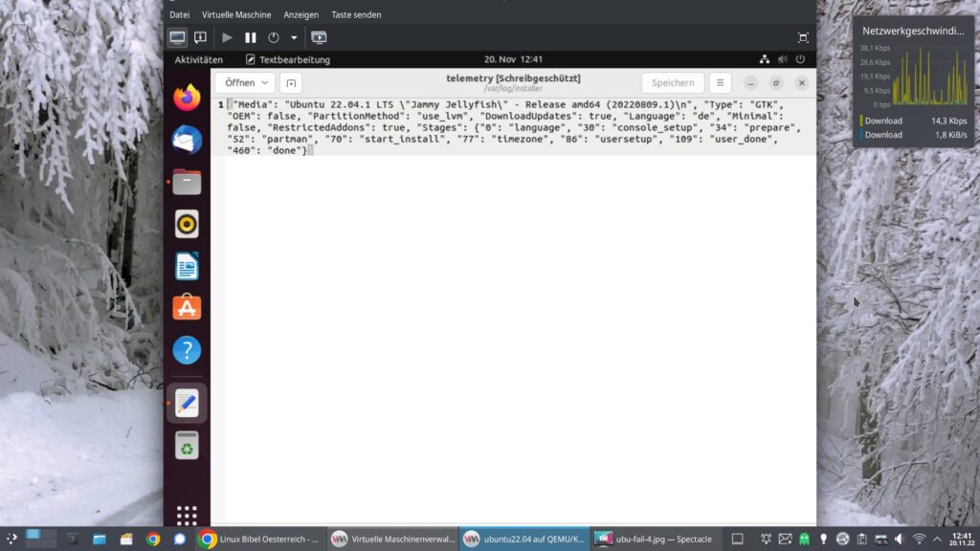Open LibreOffice Writer from the dock
The image size is (980, 551).
click(x=187, y=266)
